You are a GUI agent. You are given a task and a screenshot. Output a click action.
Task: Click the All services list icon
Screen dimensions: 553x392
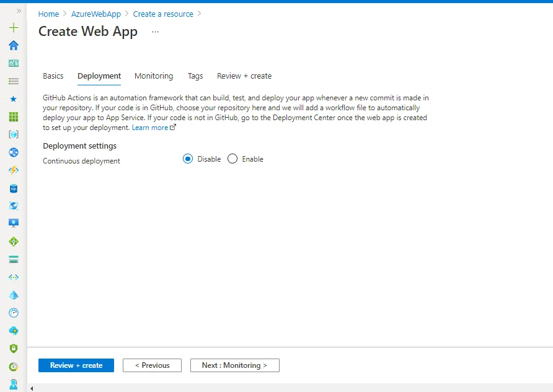tap(13, 81)
